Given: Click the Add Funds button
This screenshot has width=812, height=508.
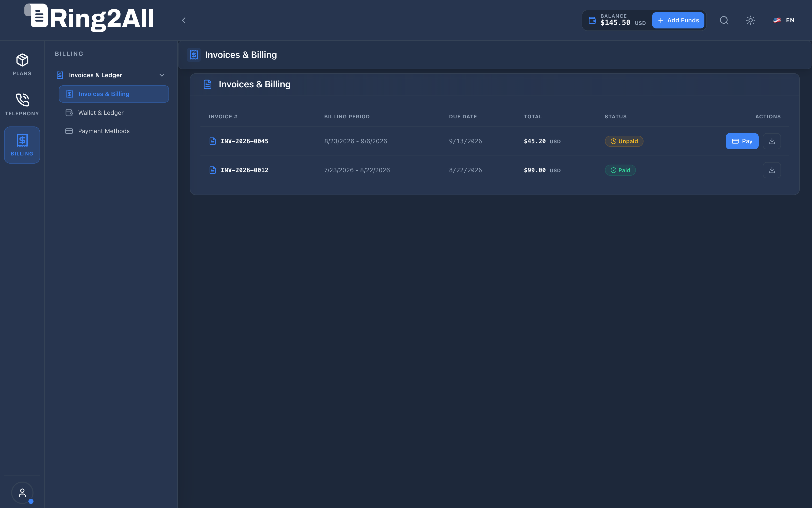Looking at the screenshot, I should click(x=678, y=21).
